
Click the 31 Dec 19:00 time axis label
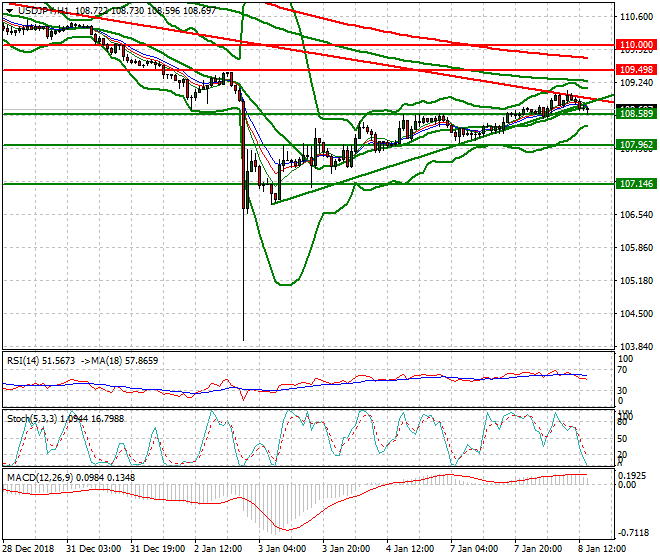157,549
